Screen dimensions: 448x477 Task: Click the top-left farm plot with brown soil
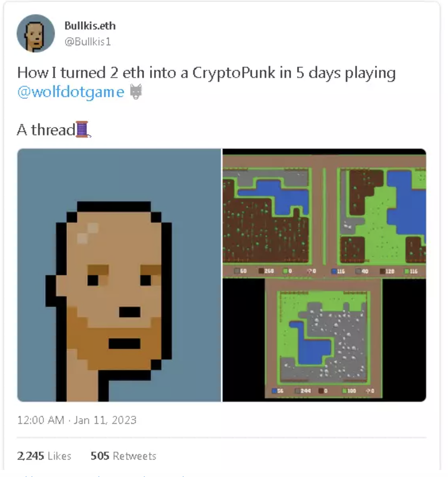pyautogui.click(x=267, y=215)
